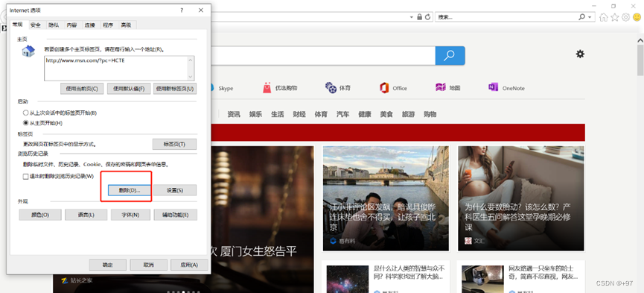Open the 优选购物 shopping shortcut
Image resolution: width=644 pixels, height=293 pixels.
point(280,88)
